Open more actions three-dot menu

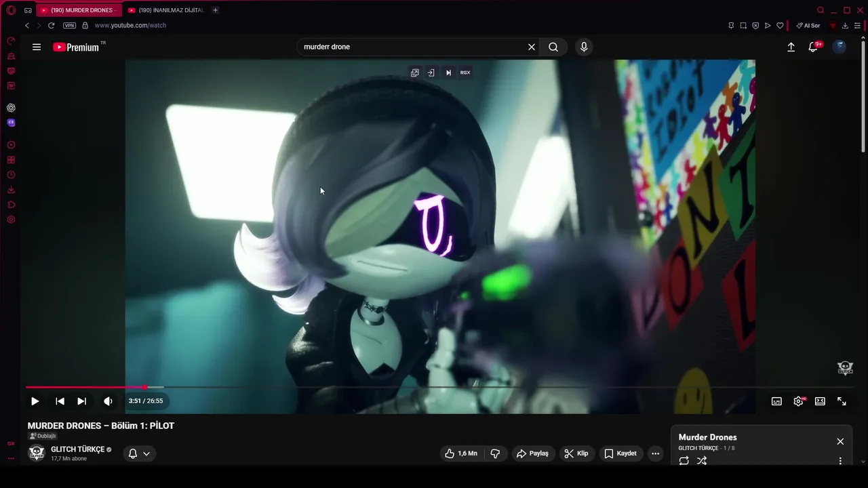pos(655,453)
